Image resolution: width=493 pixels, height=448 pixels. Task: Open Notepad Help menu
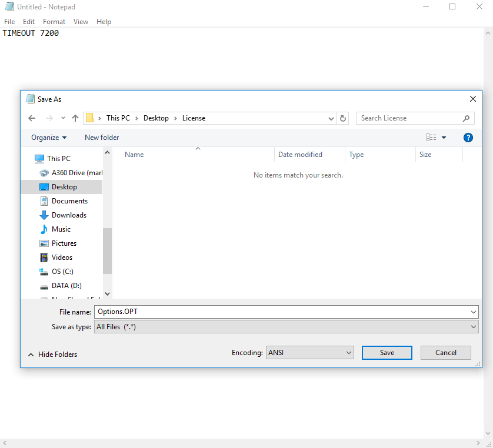[x=104, y=22]
